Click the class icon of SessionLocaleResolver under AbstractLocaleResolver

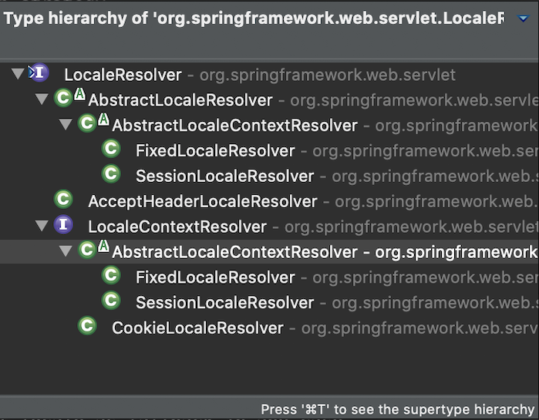pos(111,174)
